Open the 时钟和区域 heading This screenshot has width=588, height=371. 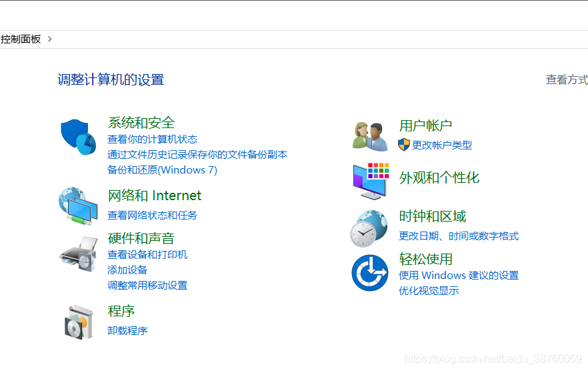[x=433, y=216]
